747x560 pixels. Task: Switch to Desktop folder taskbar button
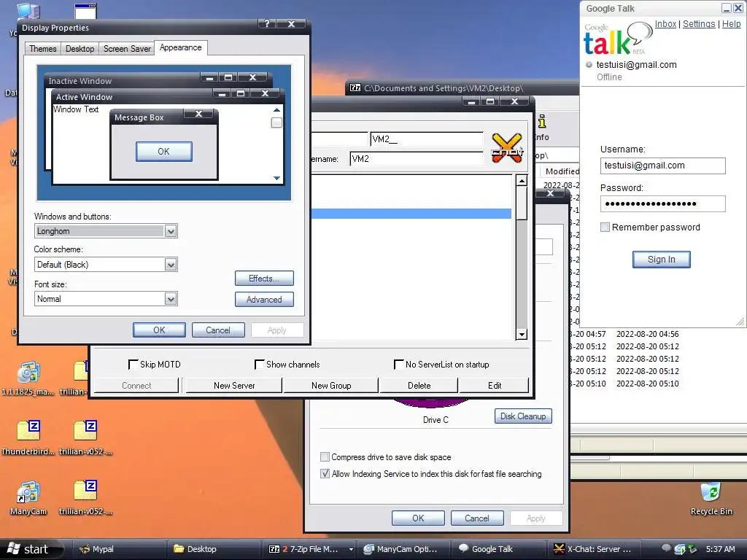(214, 549)
